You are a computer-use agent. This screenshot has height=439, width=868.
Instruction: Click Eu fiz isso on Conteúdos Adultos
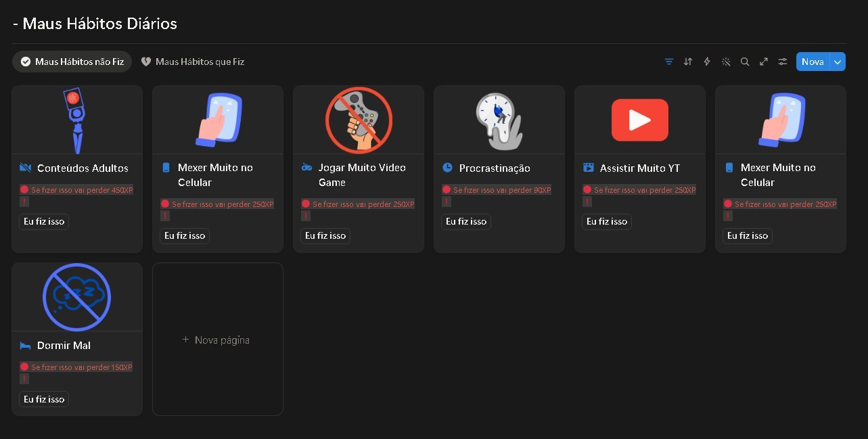click(44, 221)
